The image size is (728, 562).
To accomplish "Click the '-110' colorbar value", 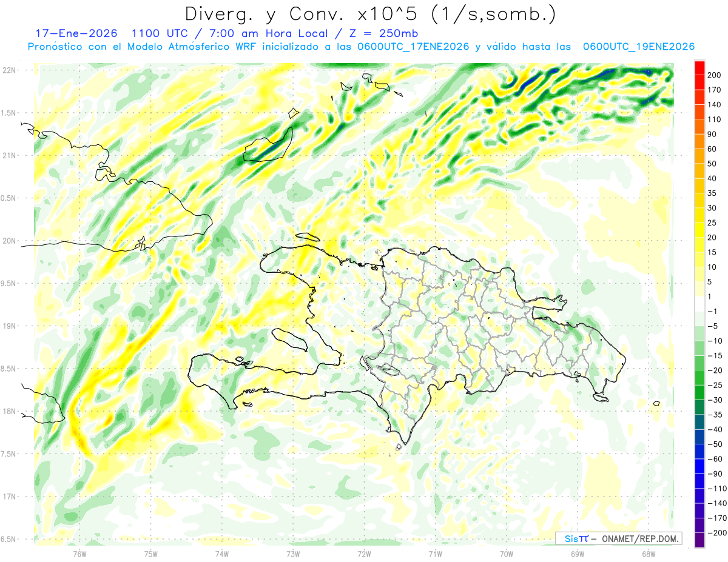I will click(718, 489).
